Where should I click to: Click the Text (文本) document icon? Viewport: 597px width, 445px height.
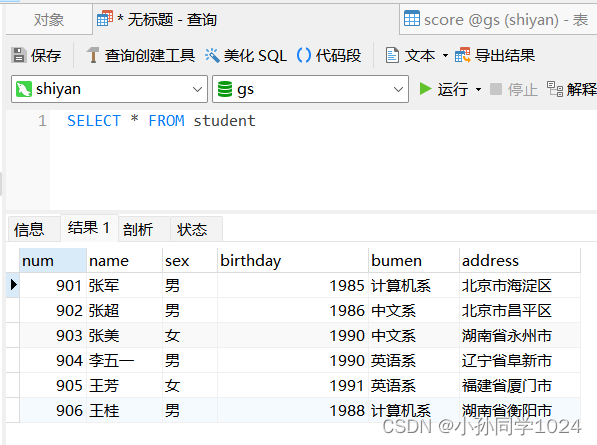point(392,55)
